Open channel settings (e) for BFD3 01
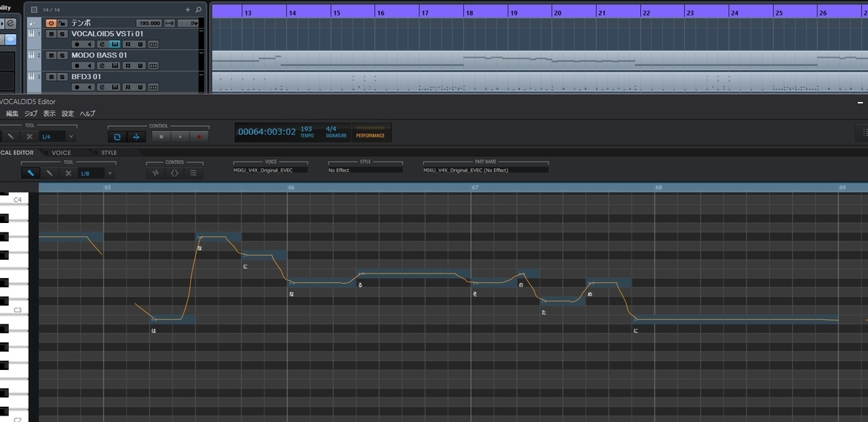The image size is (868, 422). coord(102,88)
